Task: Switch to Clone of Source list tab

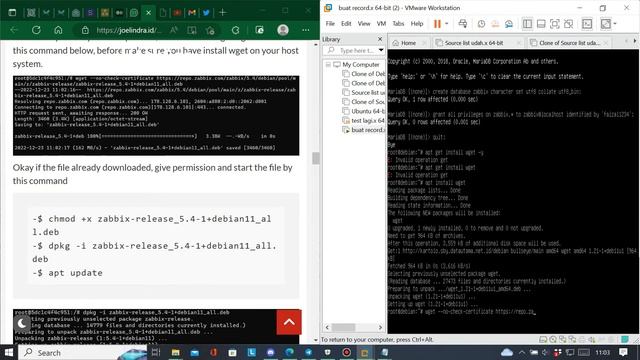Action: (x=569, y=42)
